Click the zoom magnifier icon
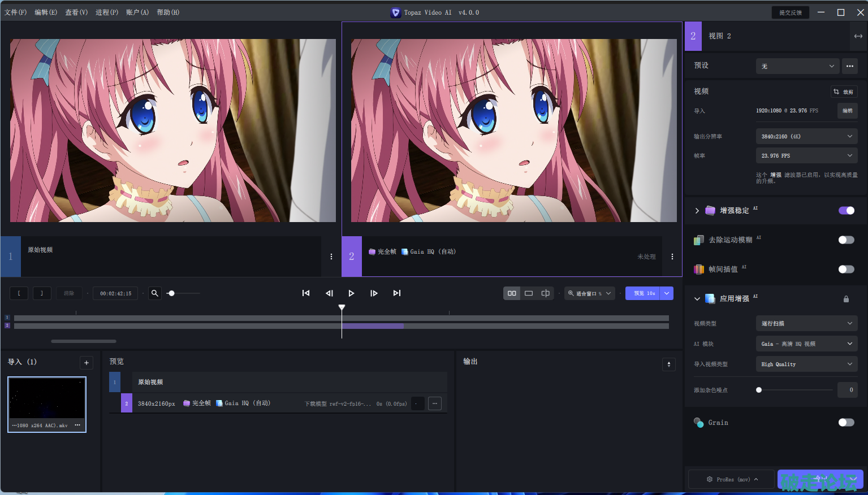 154,293
